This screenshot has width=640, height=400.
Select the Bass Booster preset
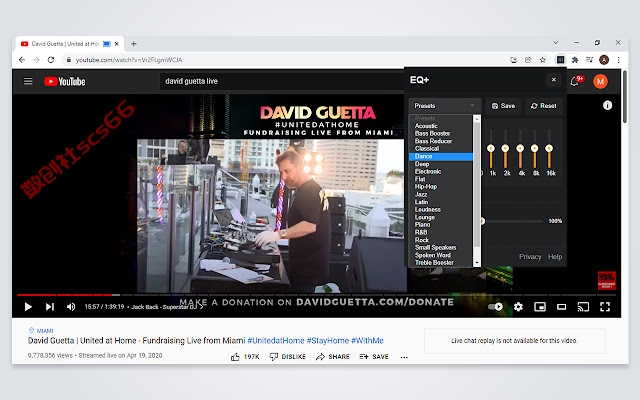(441, 133)
